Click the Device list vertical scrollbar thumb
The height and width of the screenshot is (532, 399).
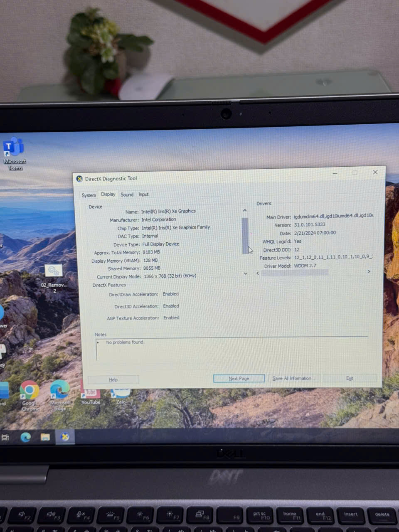245,236
